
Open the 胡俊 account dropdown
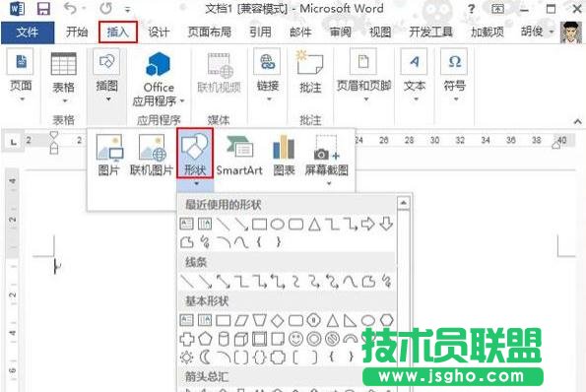tap(538, 32)
